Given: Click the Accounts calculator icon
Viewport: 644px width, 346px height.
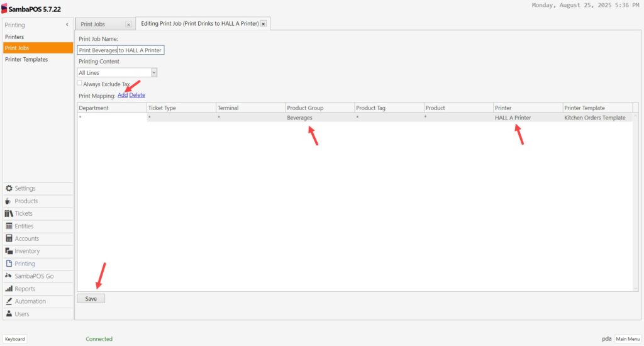Looking at the screenshot, I should pos(9,238).
